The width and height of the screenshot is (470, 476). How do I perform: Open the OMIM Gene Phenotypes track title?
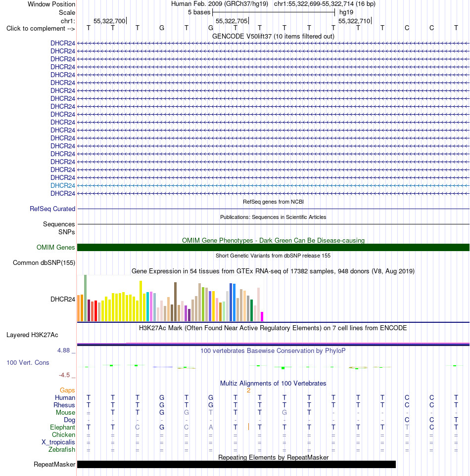click(273, 240)
